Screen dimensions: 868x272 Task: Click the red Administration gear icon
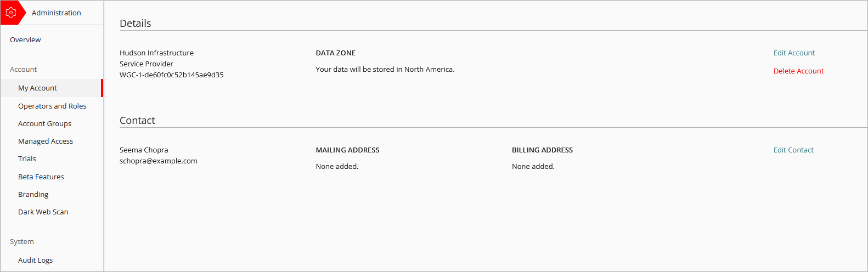coord(11,13)
